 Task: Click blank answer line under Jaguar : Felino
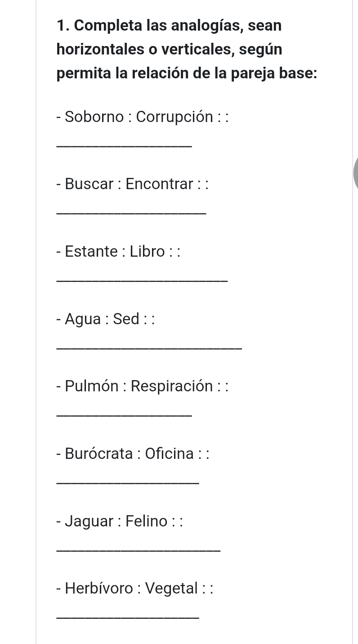point(139,549)
